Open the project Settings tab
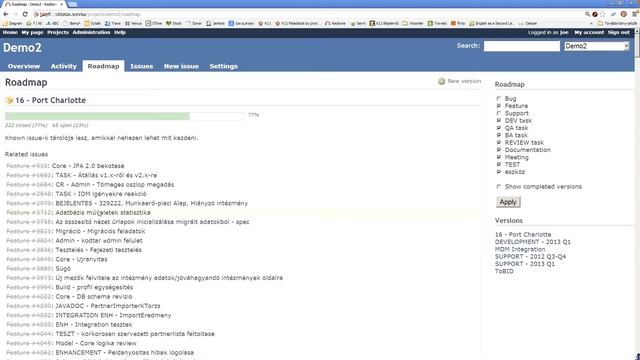 [223, 66]
